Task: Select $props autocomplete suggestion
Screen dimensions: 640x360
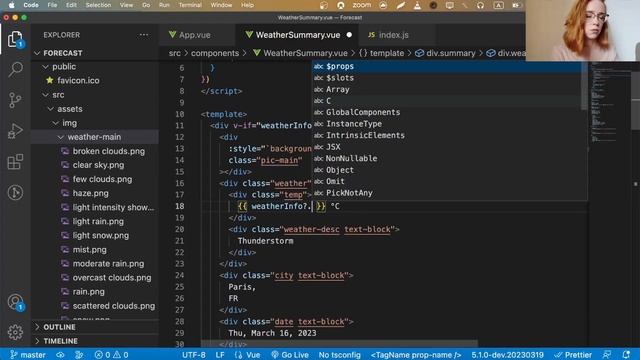Action: coord(448,67)
